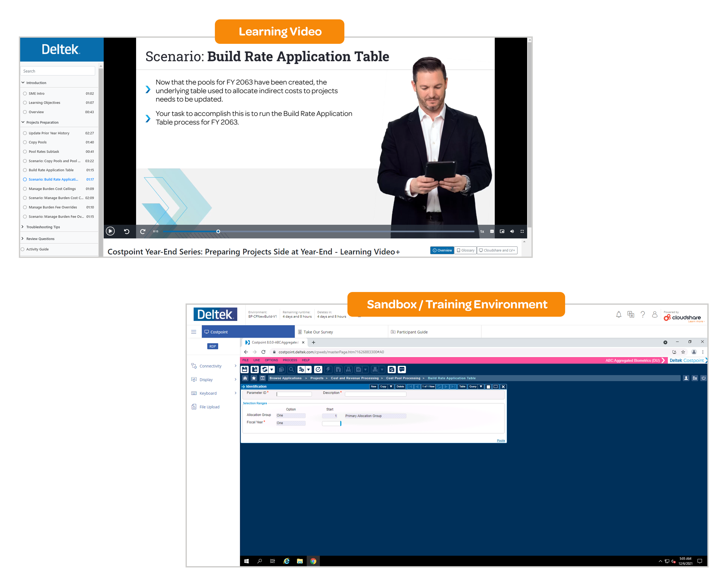This screenshot has width=728, height=584.
Task: Mark the Activity Guide radio button
Action: point(23,249)
